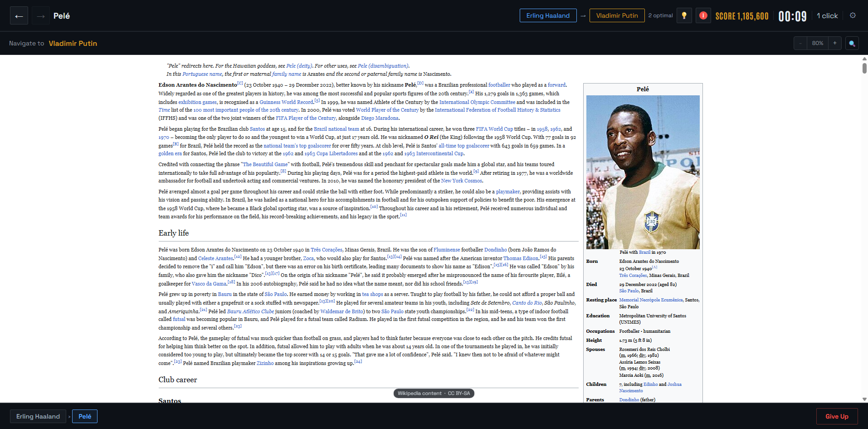Zoom in with the plus button

(835, 43)
